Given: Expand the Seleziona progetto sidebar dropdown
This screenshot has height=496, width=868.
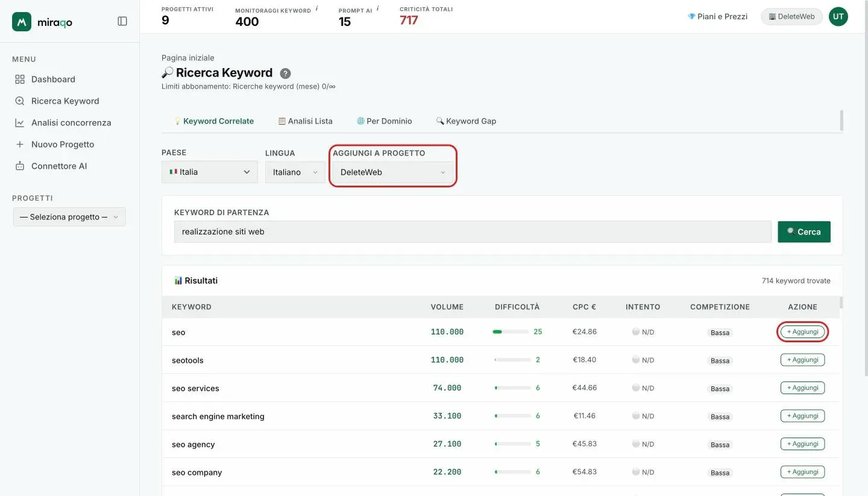Looking at the screenshot, I should coord(69,217).
